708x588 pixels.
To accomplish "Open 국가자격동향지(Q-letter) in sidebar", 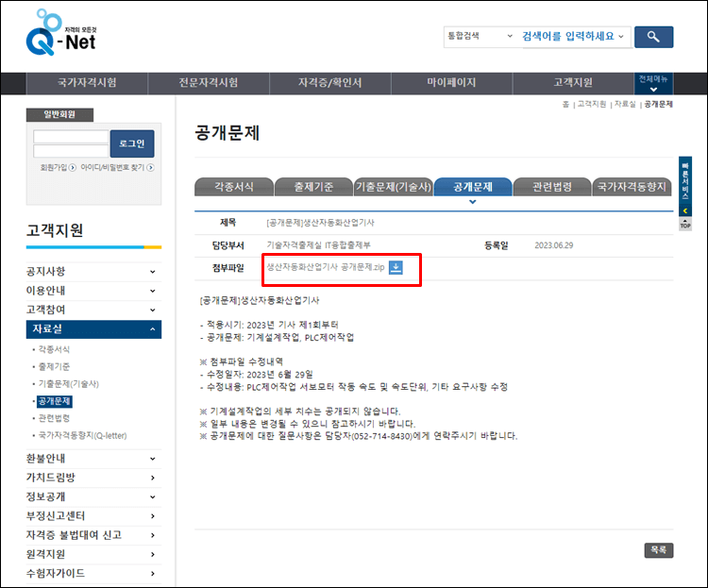I will (x=83, y=436).
